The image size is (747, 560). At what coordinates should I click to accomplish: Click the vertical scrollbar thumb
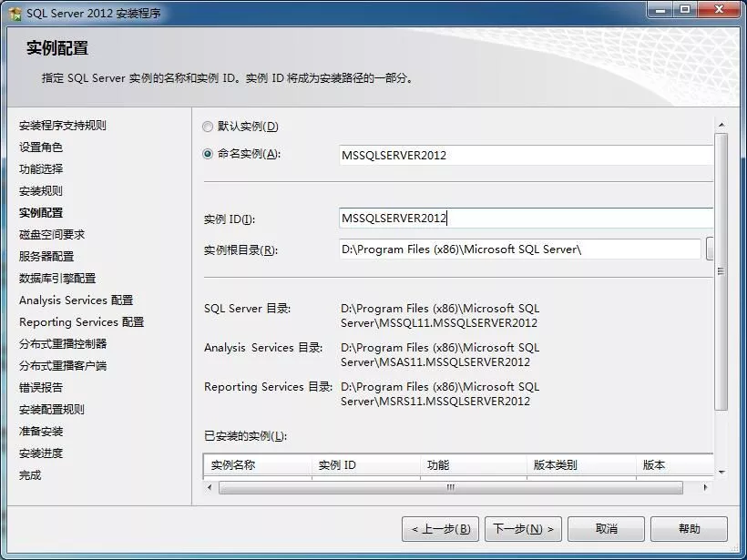pyautogui.click(x=721, y=271)
